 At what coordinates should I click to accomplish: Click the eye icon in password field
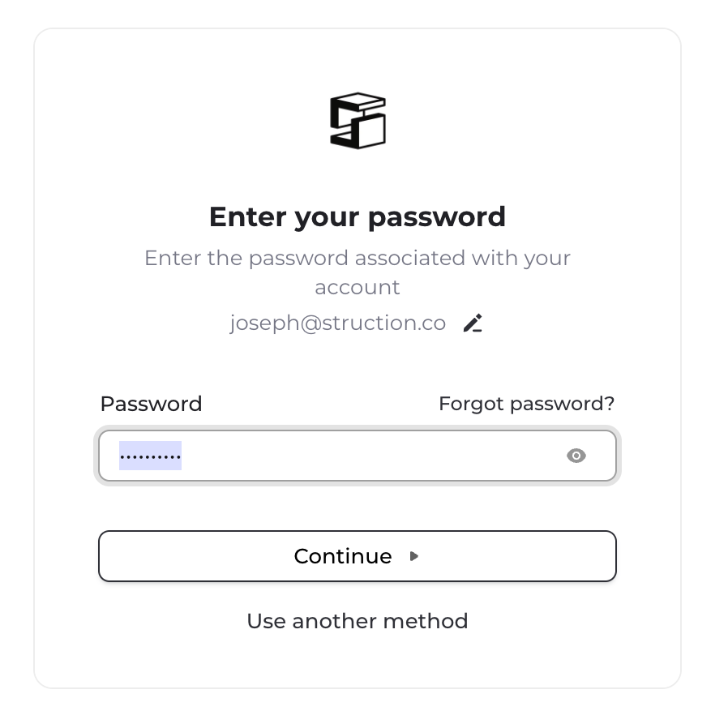pyautogui.click(x=576, y=456)
